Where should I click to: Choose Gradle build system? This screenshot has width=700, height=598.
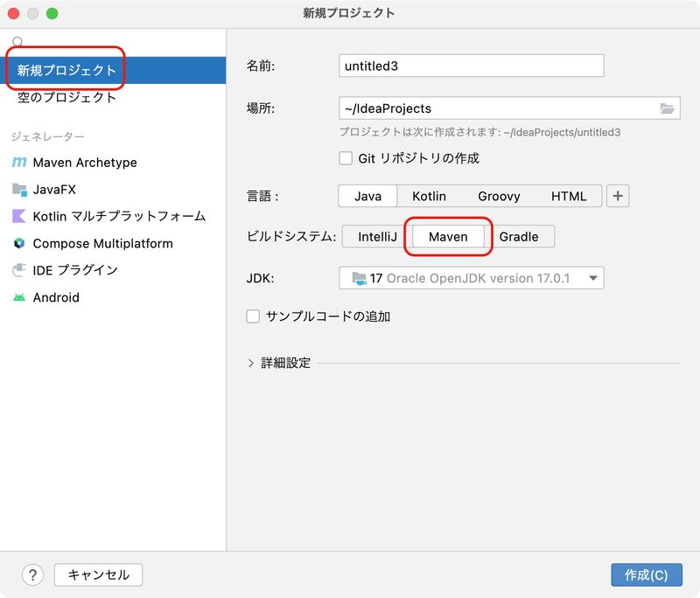tap(519, 236)
